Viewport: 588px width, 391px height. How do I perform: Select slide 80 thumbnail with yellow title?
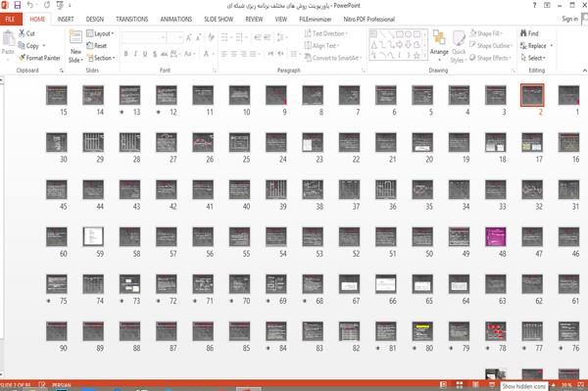tap(422, 331)
